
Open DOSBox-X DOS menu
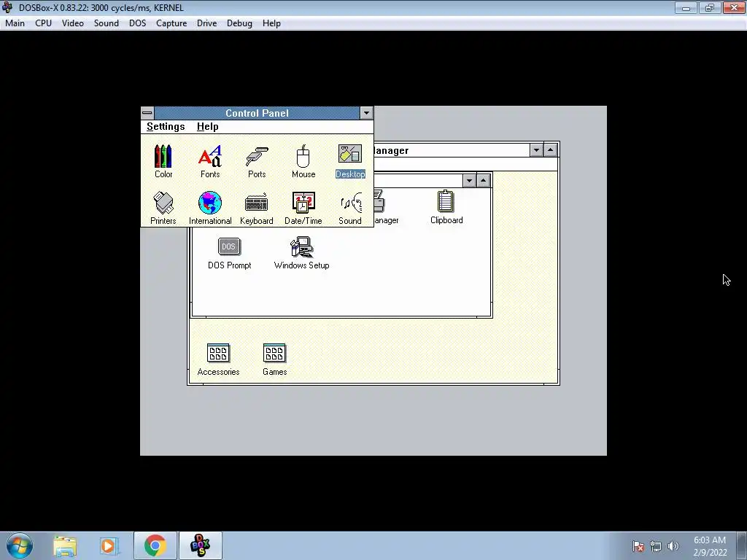click(x=137, y=23)
